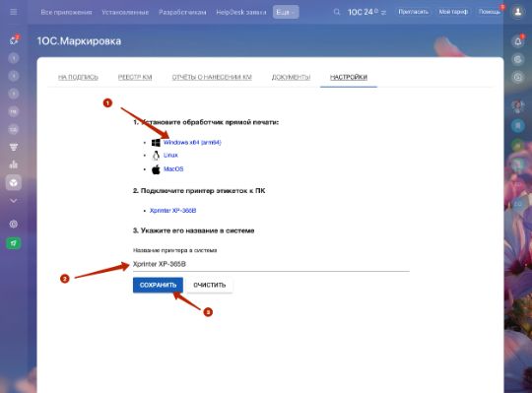532x393 pixels.
Task: Click the blue "СОХРАНИТЬ" button
Action: pos(158,285)
